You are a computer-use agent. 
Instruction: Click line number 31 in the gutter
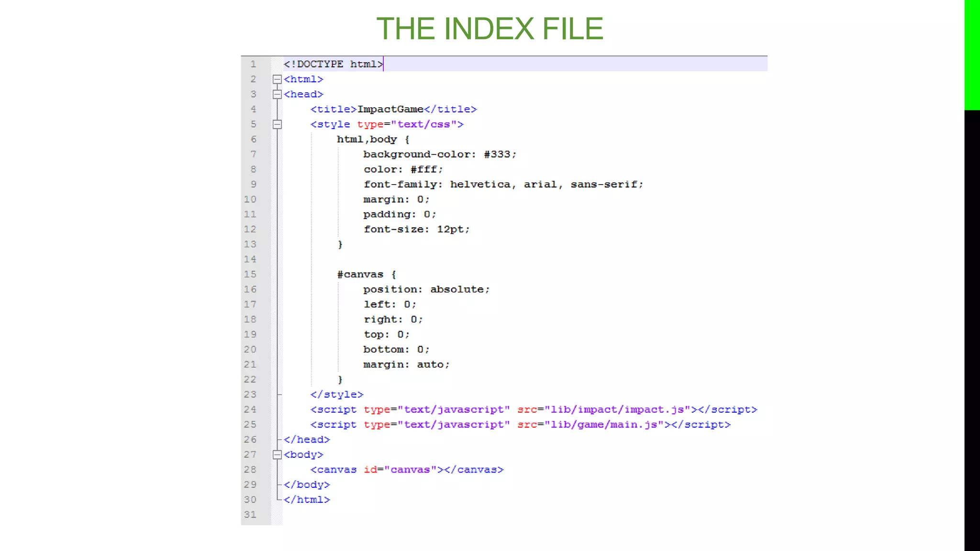(x=250, y=515)
